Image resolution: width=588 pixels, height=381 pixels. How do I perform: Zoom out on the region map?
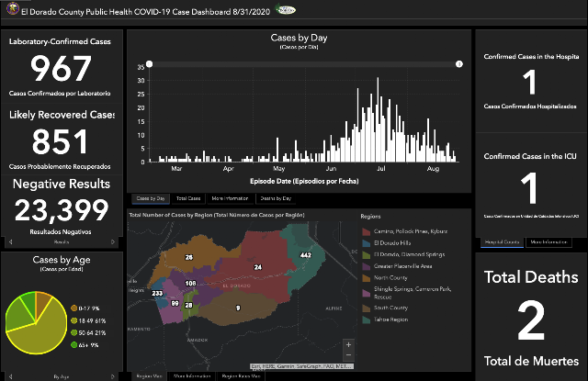[x=348, y=355]
